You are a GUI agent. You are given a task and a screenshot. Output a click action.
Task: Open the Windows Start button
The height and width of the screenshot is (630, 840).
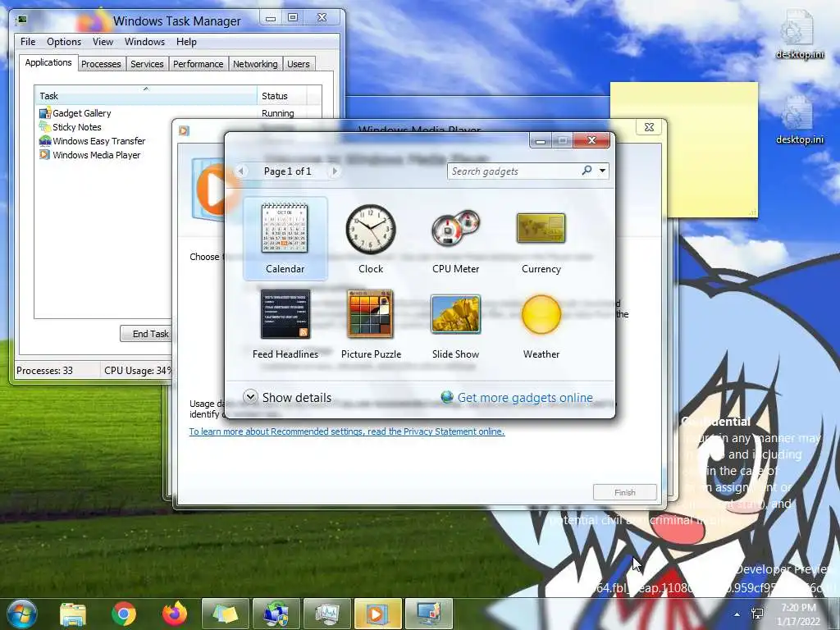click(21, 614)
